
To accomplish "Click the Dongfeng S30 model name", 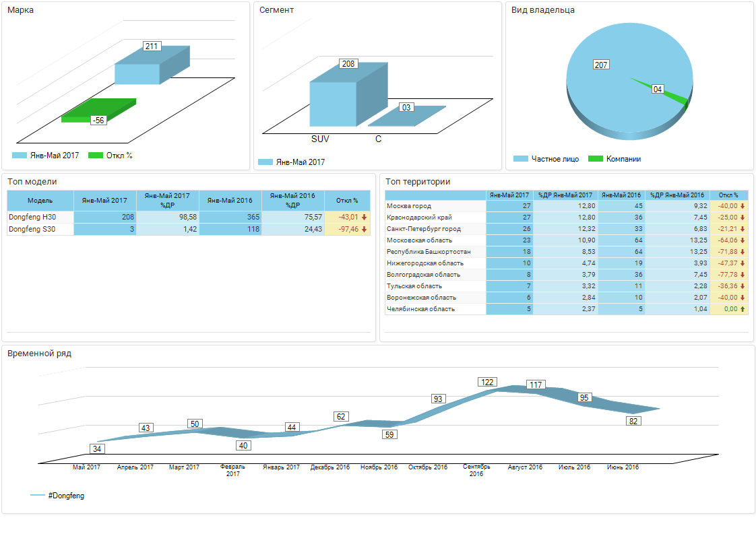I will (x=32, y=230).
